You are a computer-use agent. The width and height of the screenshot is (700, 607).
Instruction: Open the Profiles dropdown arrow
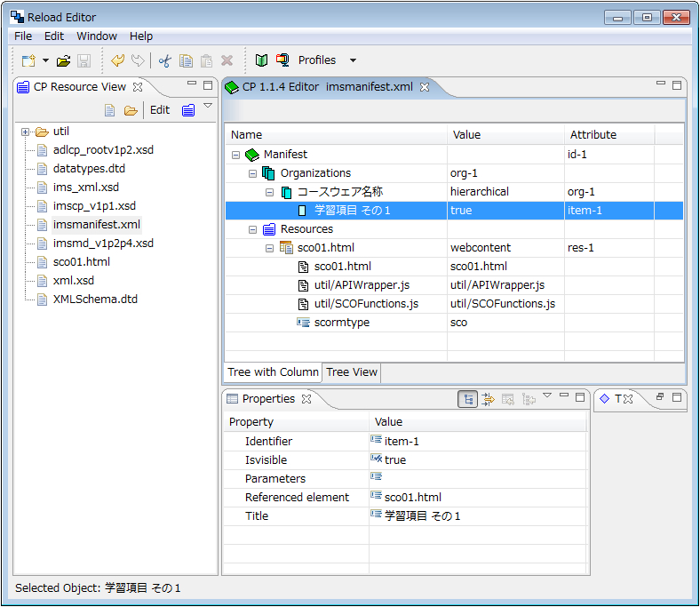click(353, 60)
